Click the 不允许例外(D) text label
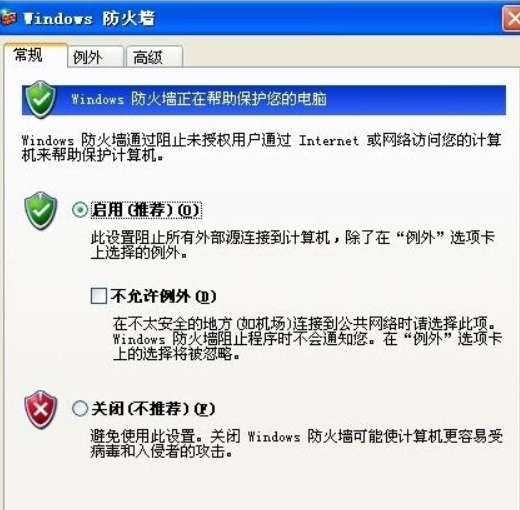520x510 pixels. click(x=163, y=296)
